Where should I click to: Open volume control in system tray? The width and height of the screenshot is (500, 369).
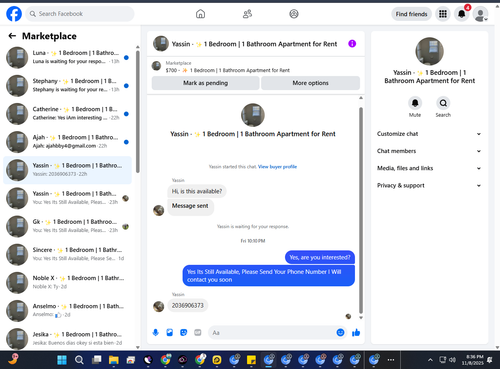pos(452,360)
